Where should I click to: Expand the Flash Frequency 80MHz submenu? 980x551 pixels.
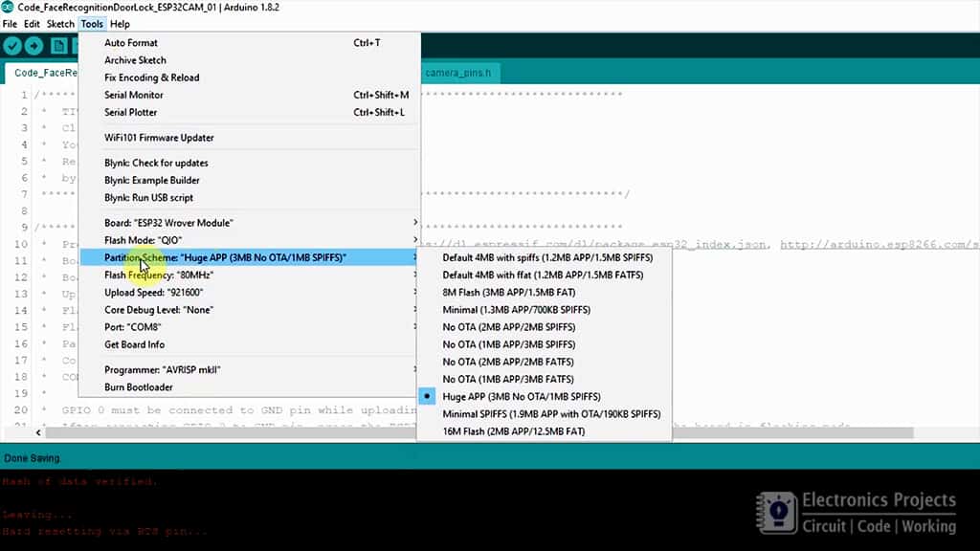[250, 275]
